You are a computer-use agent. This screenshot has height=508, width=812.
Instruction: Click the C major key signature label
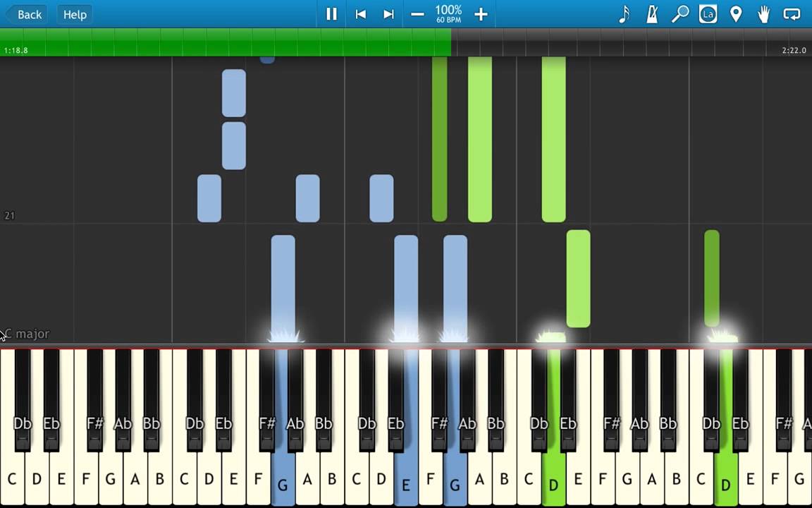pyautogui.click(x=27, y=334)
